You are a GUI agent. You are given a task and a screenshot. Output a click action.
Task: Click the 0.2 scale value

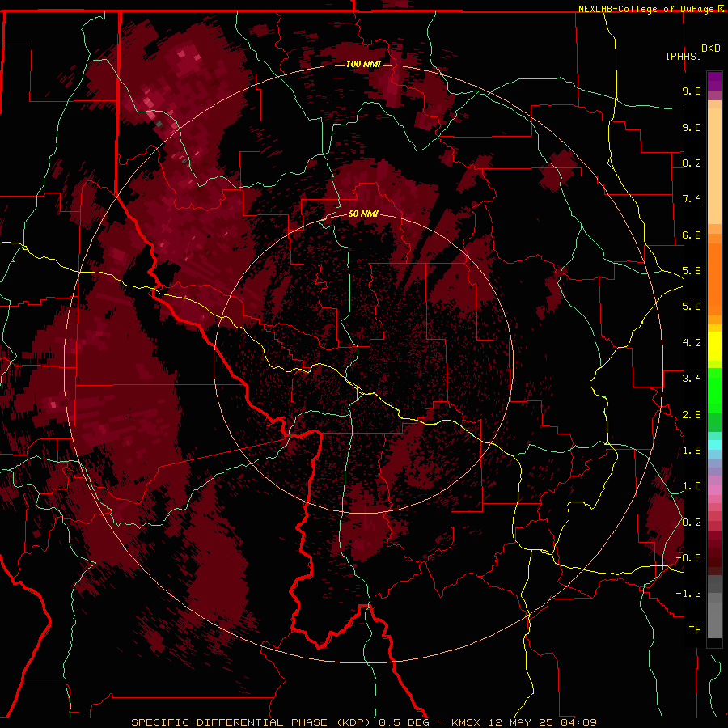(692, 523)
